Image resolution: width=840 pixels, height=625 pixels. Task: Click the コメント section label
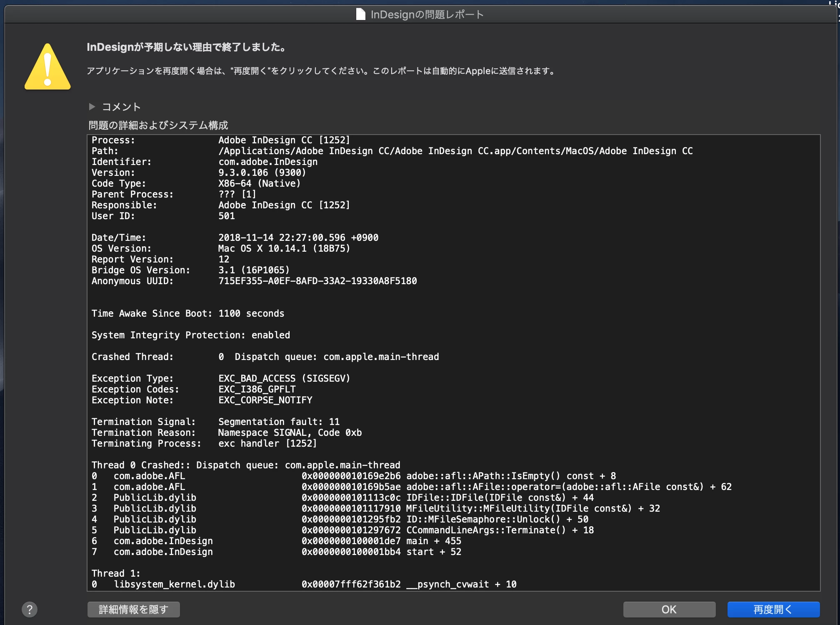(121, 107)
